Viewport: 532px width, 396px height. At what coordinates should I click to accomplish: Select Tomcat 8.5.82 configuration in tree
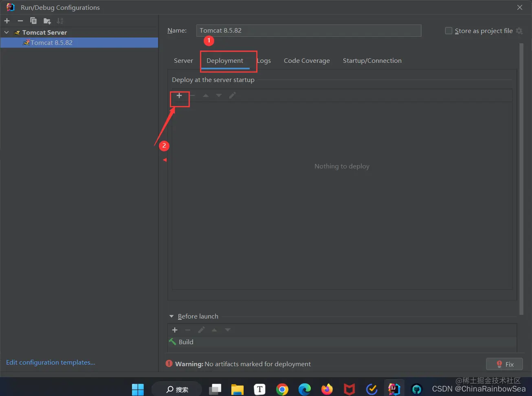[x=79, y=42]
